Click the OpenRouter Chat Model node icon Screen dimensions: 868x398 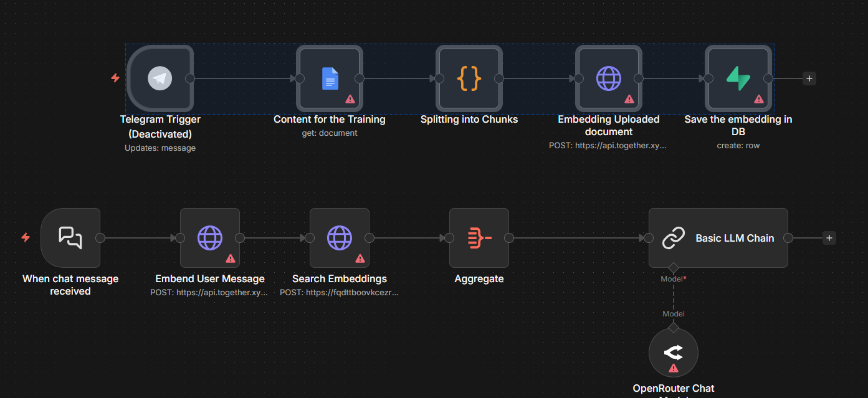674,353
